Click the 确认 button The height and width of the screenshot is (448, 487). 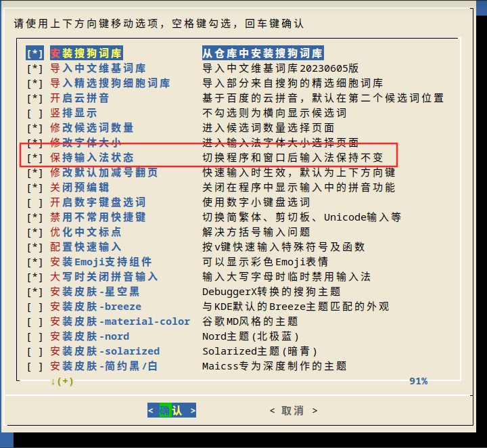point(172,410)
